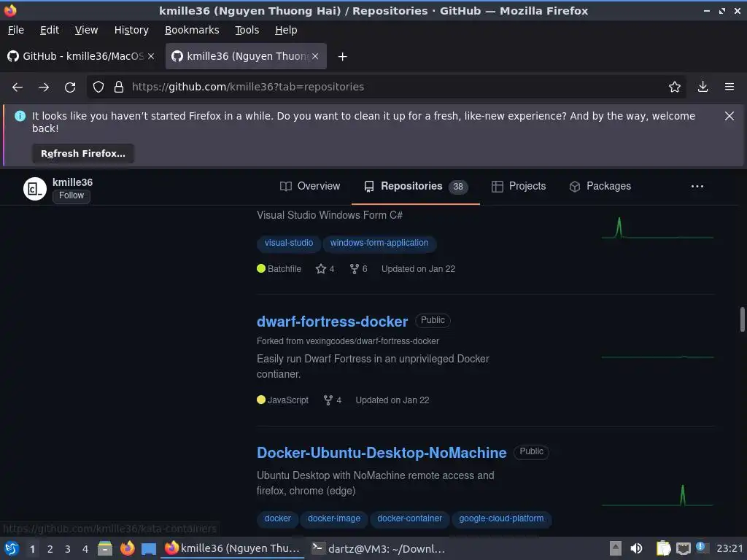This screenshot has height=560, width=747.
Task: Open forks count 4 of dwarf-fortress-docker
Action: [x=333, y=400]
